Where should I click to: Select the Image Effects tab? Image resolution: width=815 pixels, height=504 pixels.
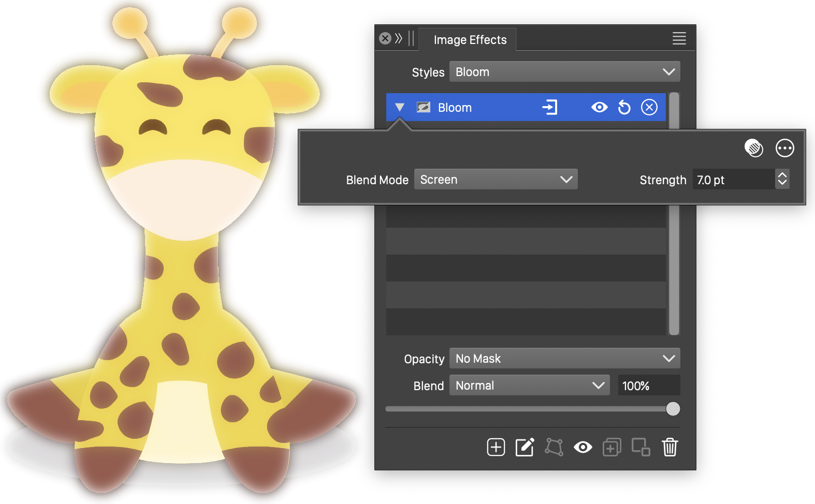[x=470, y=40]
